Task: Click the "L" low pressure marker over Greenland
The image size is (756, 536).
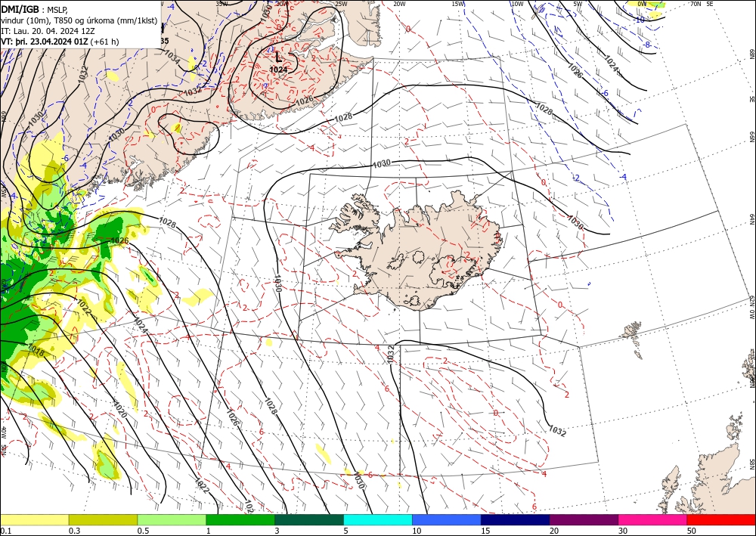Action: [x=278, y=58]
